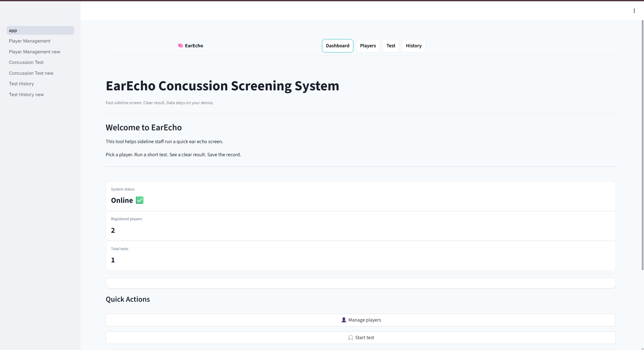Open the Players tab
Viewport: 644px width, 350px height.
(368, 46)
